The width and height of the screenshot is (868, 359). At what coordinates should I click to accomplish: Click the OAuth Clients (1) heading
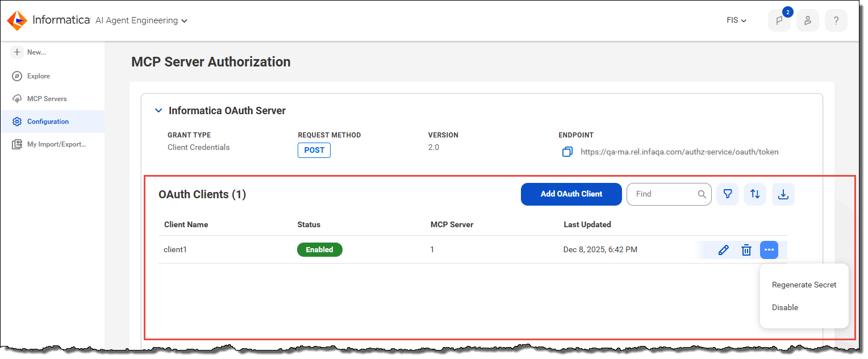click(x=202, y=194)
